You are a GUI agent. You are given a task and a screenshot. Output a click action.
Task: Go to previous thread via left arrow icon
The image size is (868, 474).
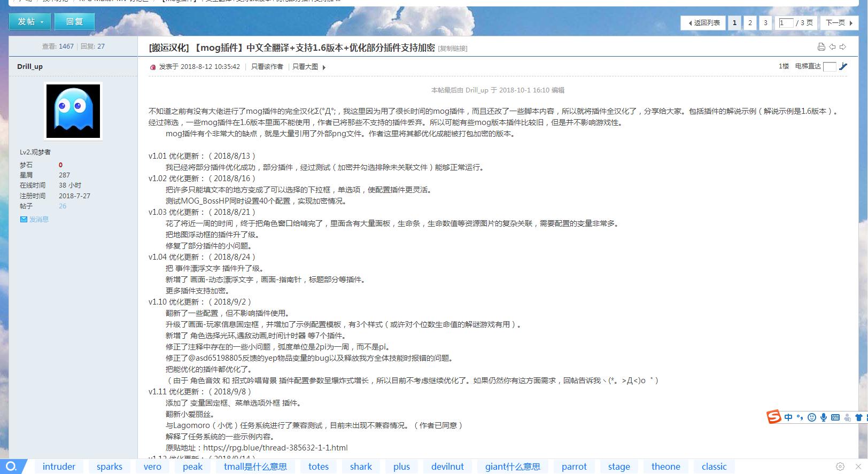pos(832,47)
